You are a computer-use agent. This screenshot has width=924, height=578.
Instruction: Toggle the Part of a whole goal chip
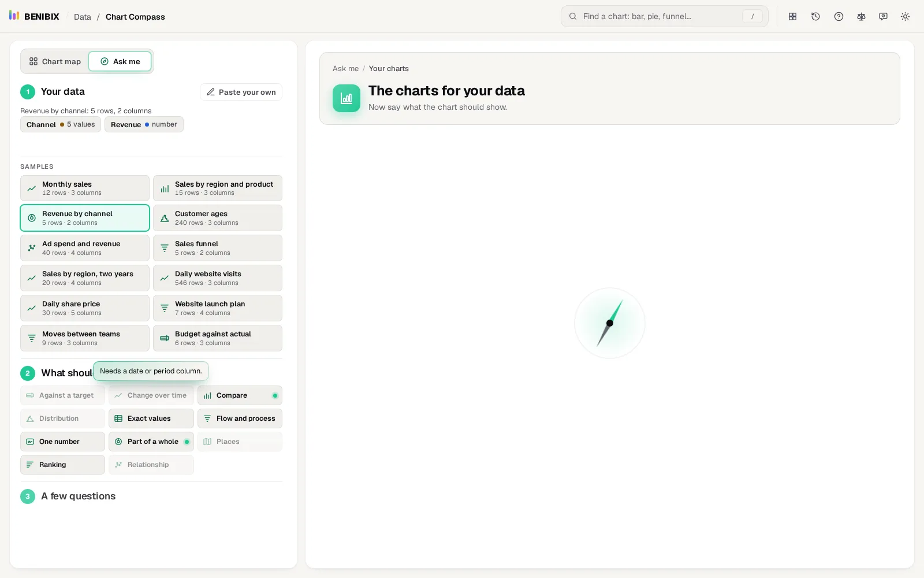tap(151, 442)
